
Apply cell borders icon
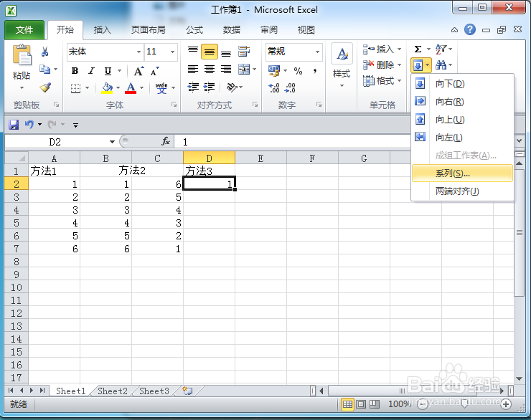pos(75,88)
